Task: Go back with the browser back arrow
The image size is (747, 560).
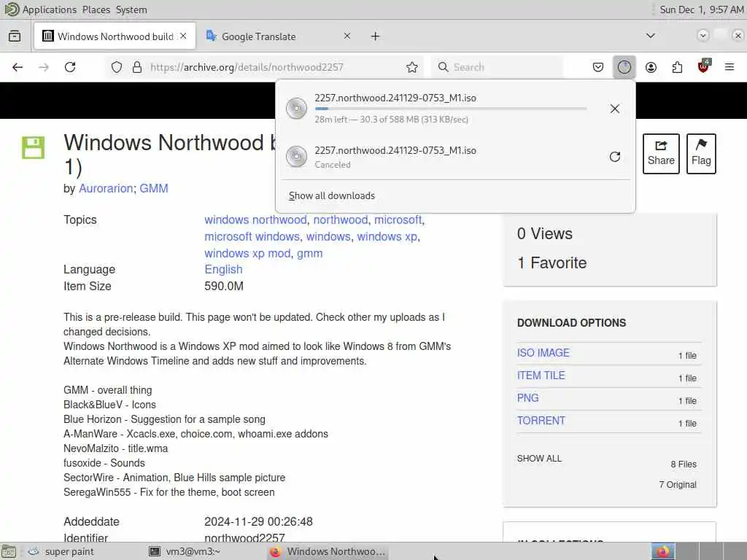Action: [18, 67]
